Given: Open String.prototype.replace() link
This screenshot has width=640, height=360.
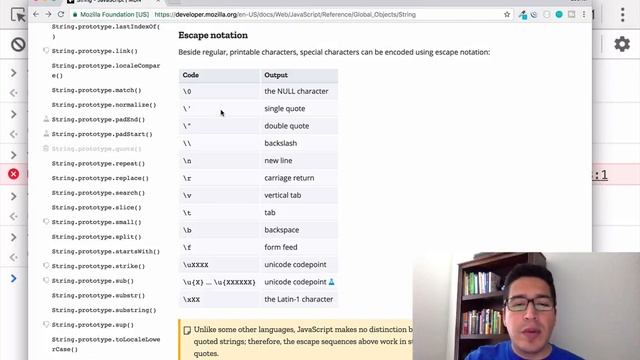Looking at the screenshot, I should click(100, 178).
